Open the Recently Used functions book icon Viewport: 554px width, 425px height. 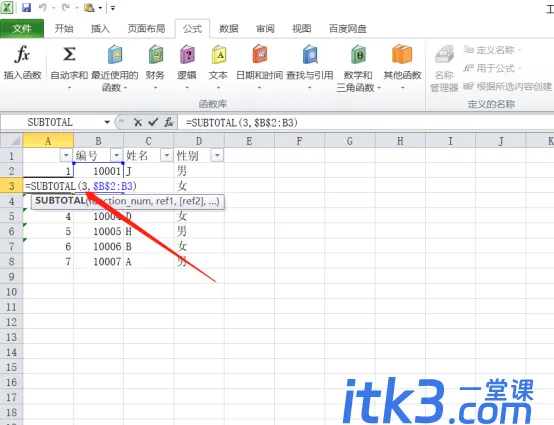tap(115, 54)
